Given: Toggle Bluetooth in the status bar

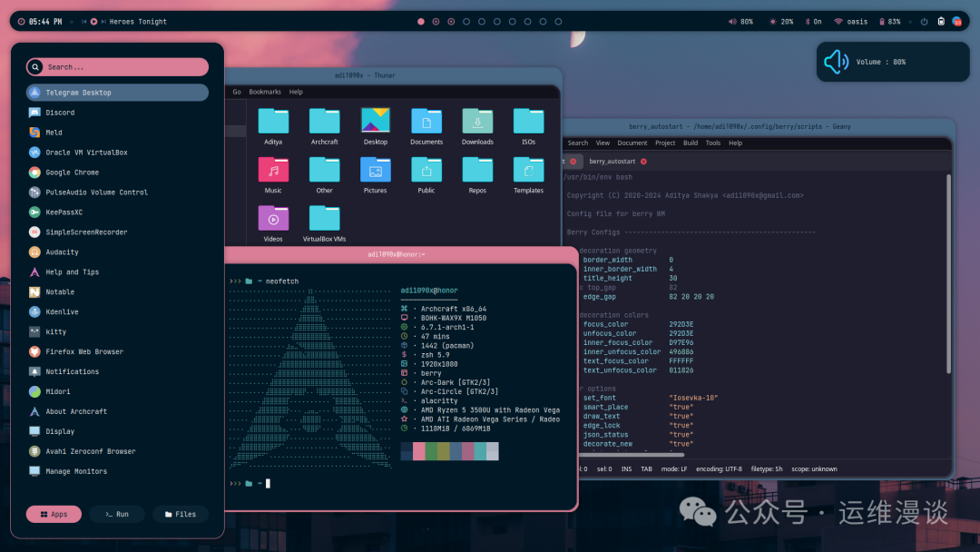Looking at the screenshot, I should click(x=812, y=20).
